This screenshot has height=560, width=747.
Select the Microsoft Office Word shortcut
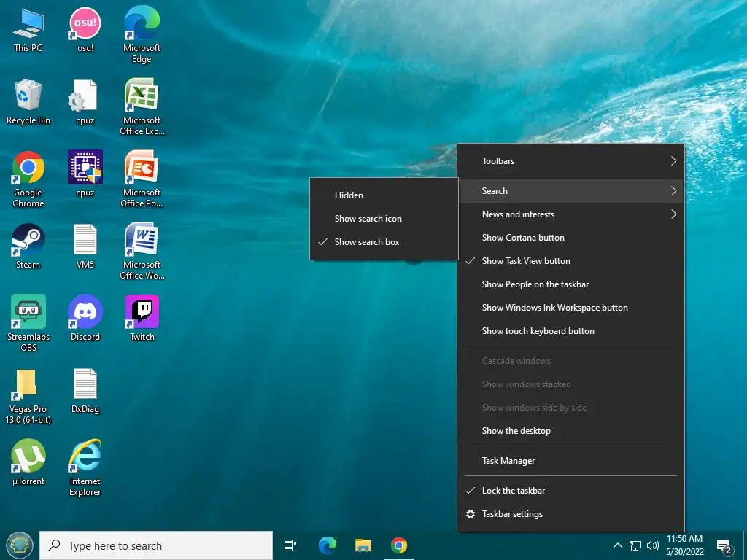tap(142, 252)
